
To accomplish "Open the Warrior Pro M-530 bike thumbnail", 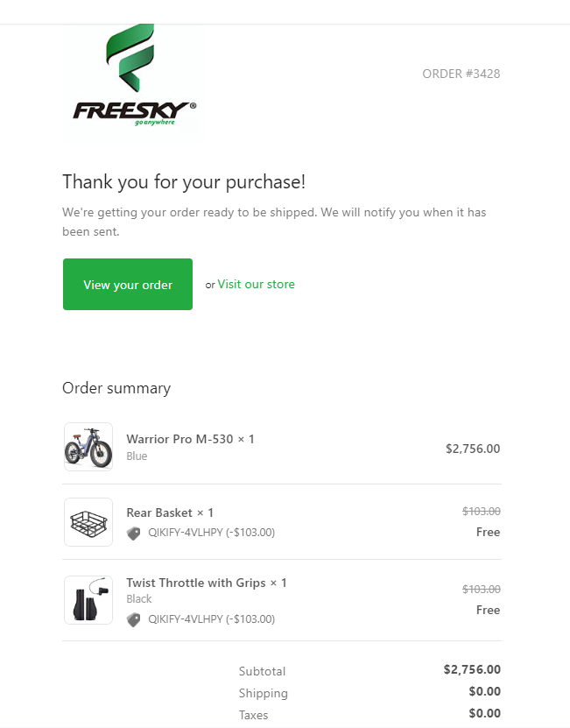I will pyautogui.click(x=88, y=447).
